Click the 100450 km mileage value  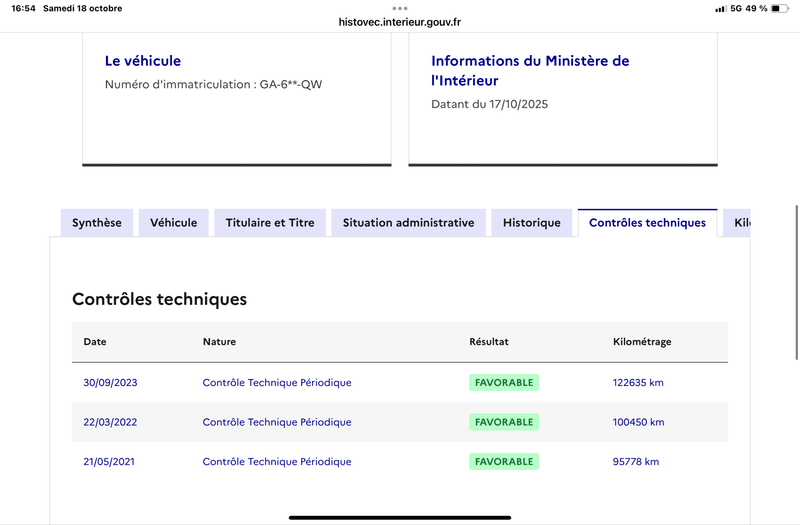point(638,422)
